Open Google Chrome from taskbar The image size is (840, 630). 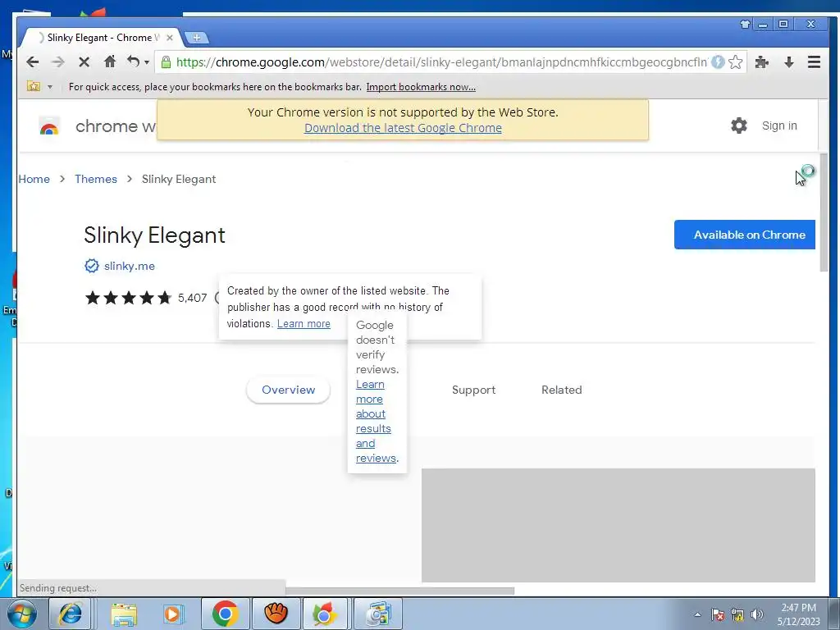225,614
